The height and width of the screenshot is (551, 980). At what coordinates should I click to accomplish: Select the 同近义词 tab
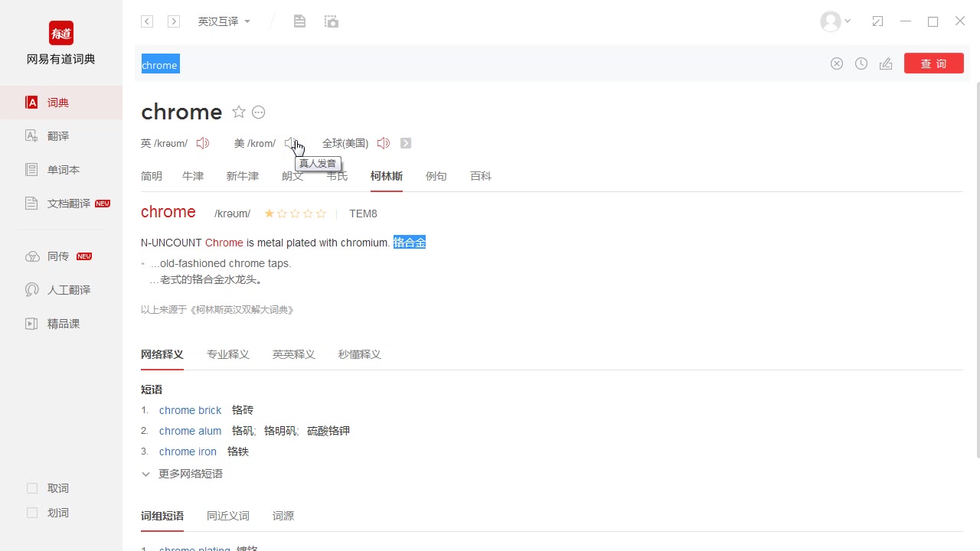point(228,516)
